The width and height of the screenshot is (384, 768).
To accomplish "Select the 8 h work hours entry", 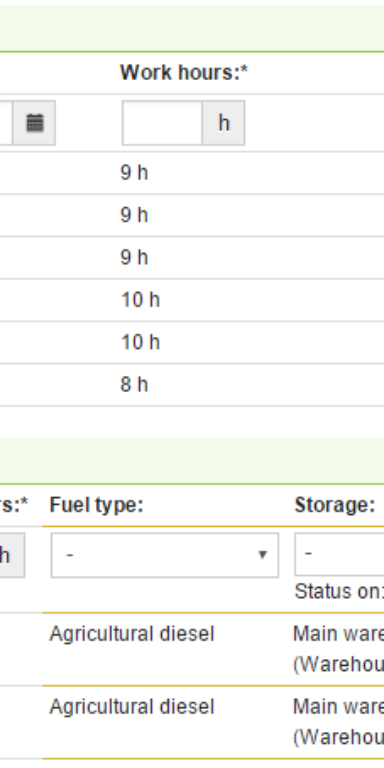I will coord(134,384).
